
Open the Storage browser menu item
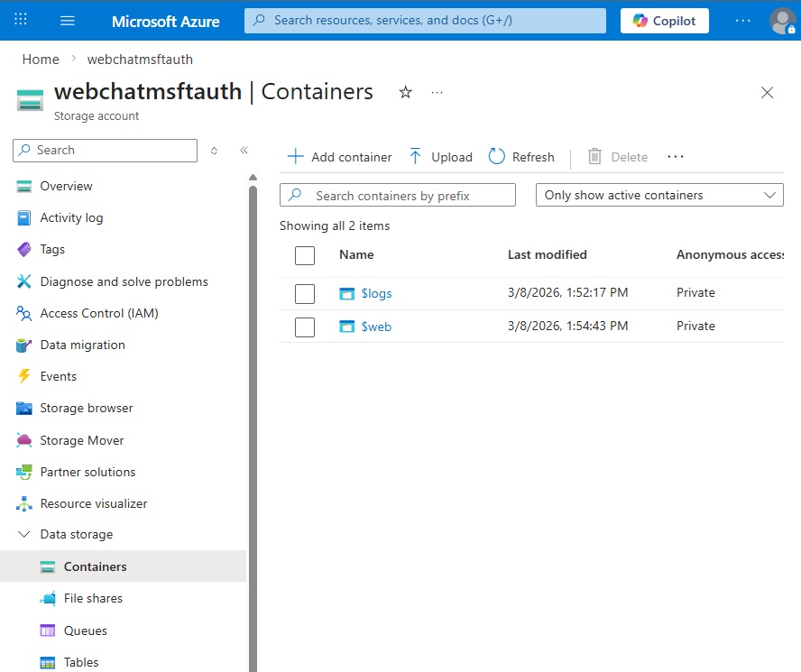(x=87, y=409)
